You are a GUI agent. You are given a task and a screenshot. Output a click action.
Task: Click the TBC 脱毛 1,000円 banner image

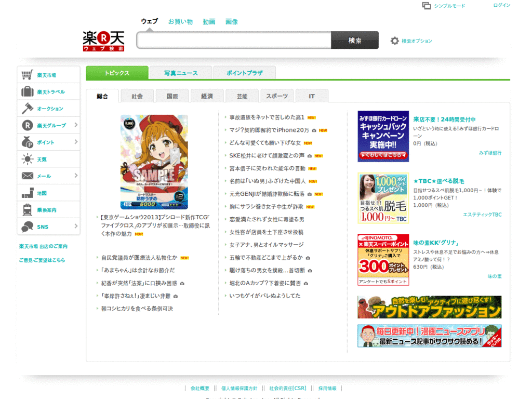click(x=383, y=198)
